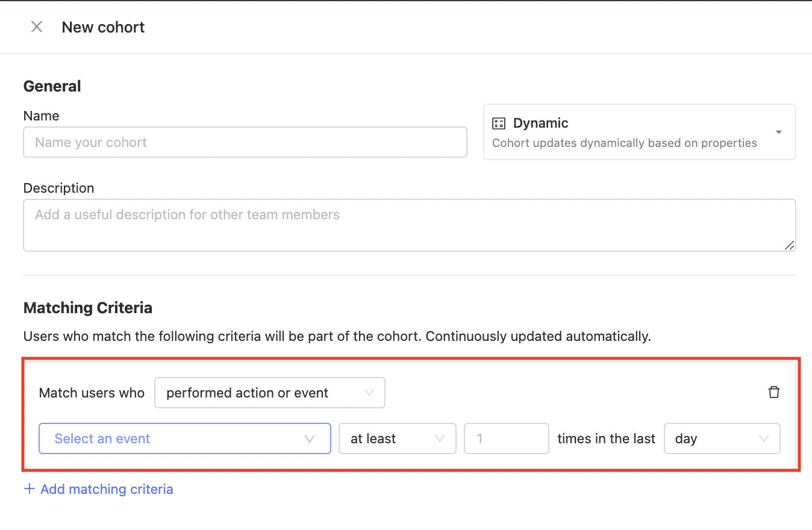Click the X to close New cohort
This screenshot has width=812, height=530.
coord(37,26)
